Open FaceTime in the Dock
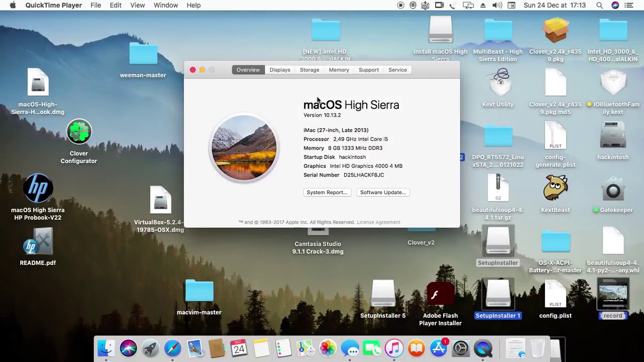The height and width of the screenshot is (362, 644). coord(372,348)
